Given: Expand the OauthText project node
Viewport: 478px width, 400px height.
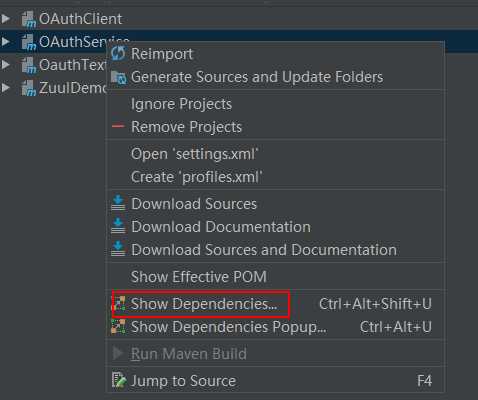Looking at the screenshot, I should point(5,64).
